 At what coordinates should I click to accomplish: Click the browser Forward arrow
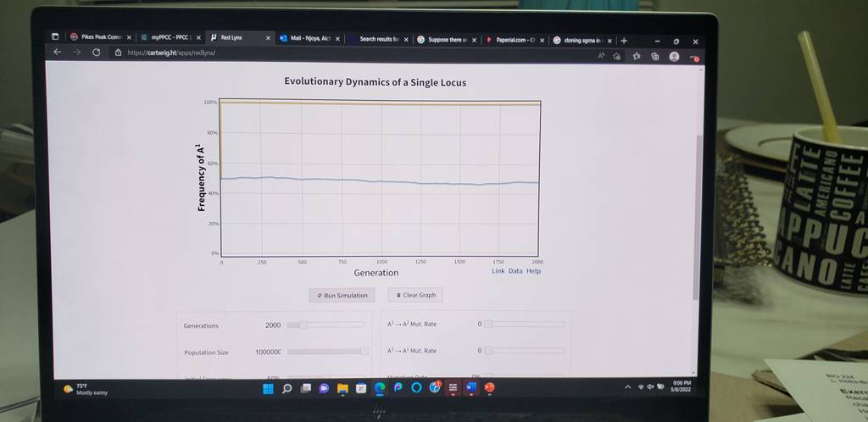coord(77,52)
